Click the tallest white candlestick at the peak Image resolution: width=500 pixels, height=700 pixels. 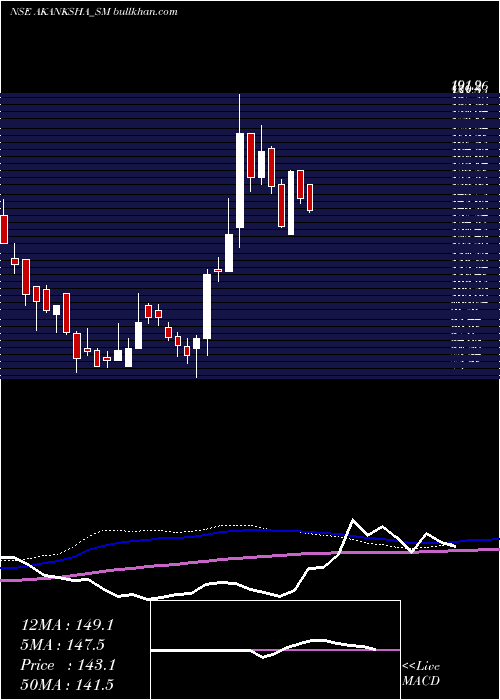(240, 180)
